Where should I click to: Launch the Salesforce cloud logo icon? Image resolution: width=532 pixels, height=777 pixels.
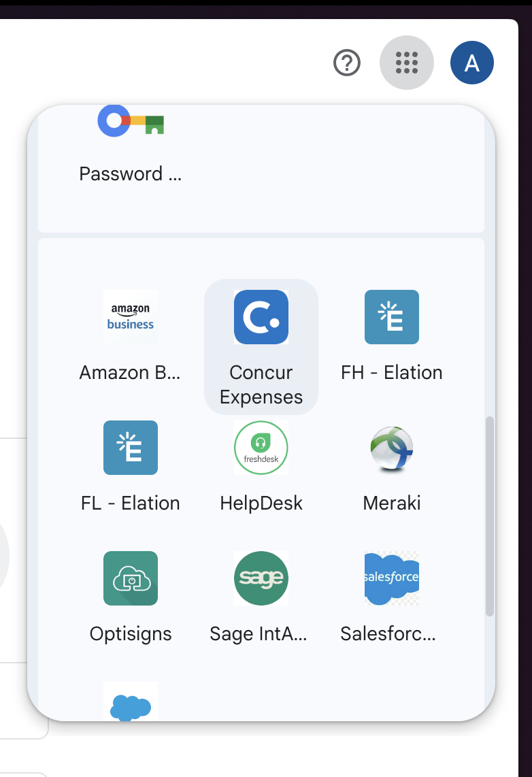point(392,578)
